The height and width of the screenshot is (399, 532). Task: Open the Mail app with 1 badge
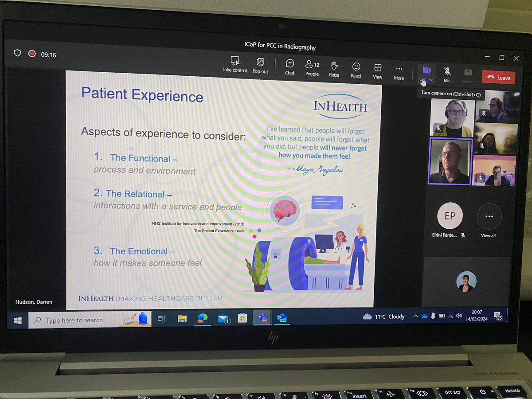[223, 318]
